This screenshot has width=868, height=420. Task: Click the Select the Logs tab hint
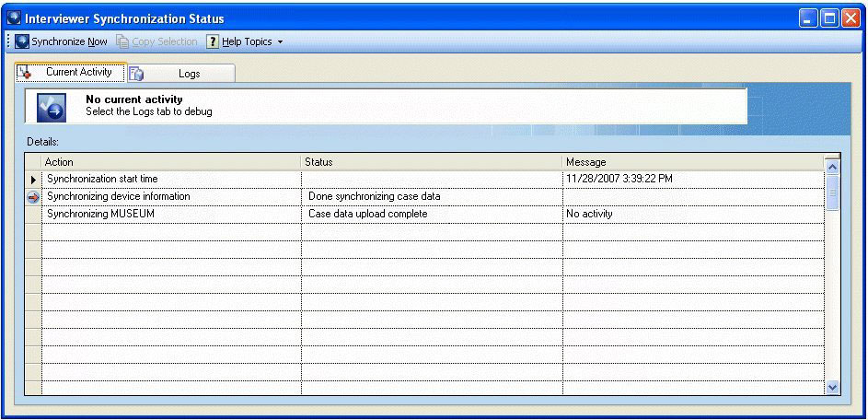149,112
